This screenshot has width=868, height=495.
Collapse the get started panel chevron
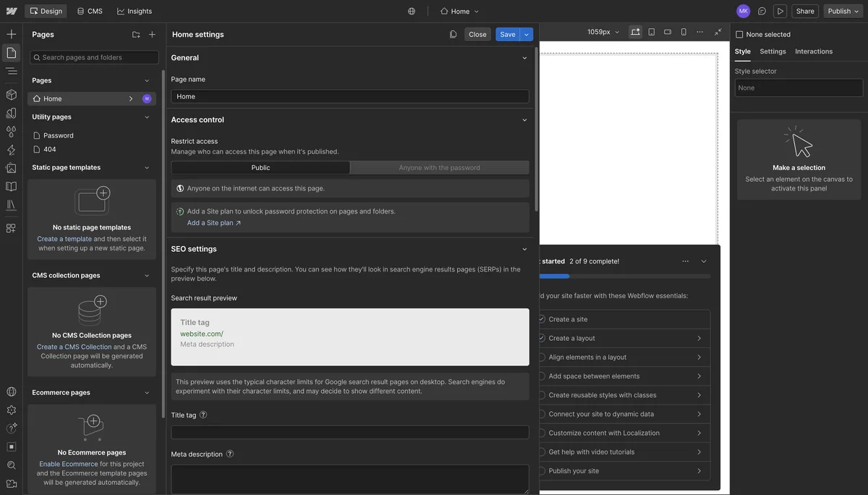tap(704, 261)
